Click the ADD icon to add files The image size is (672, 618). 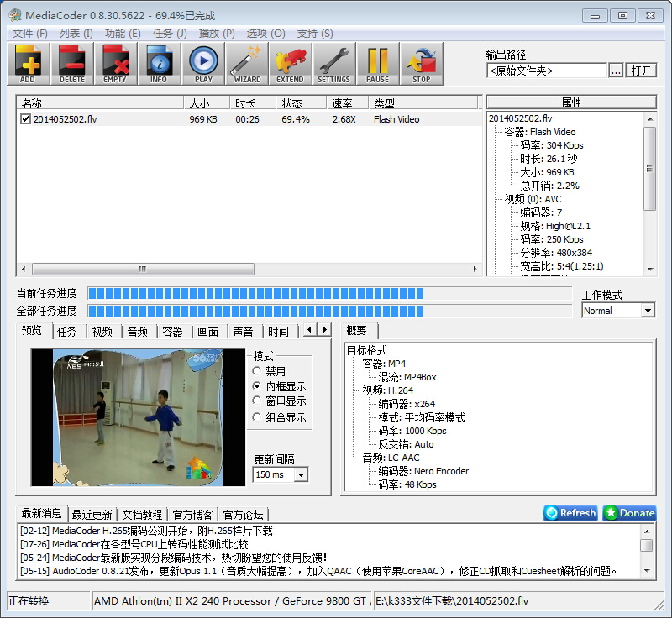tap(28, 64)
